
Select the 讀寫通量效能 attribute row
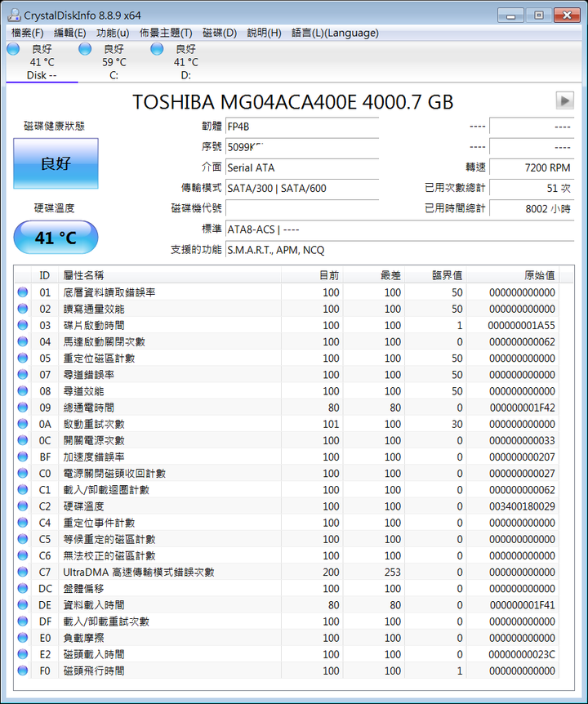[x=287, y=309]
